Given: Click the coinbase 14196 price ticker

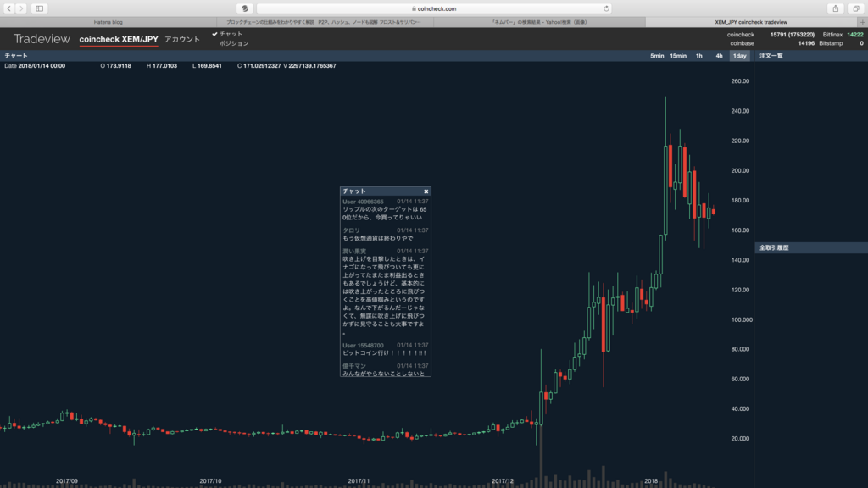Looking at the screenshot, I should coord(771,43).
